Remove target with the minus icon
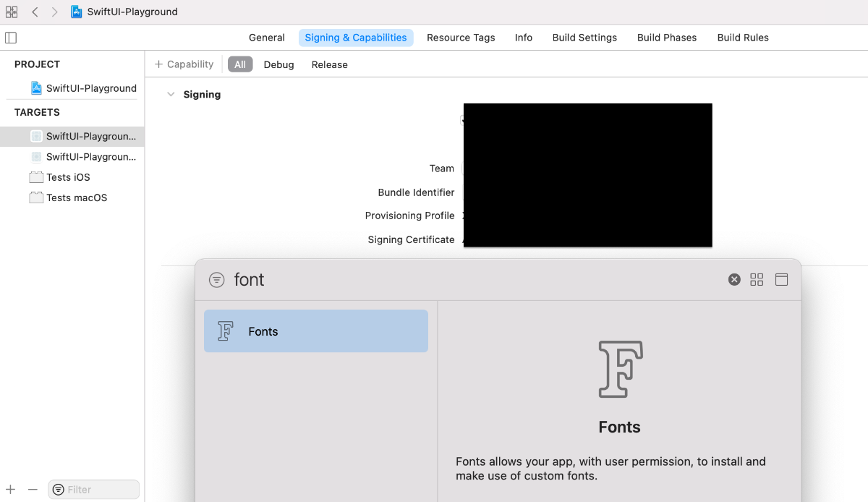Viewport: 868px width, 502px height. (x=33, y=490)
